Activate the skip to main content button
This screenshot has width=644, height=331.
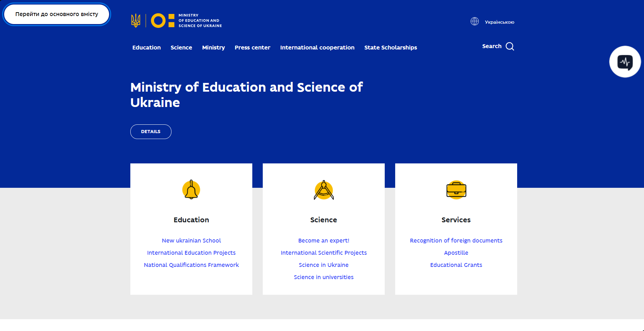[57, 14]
